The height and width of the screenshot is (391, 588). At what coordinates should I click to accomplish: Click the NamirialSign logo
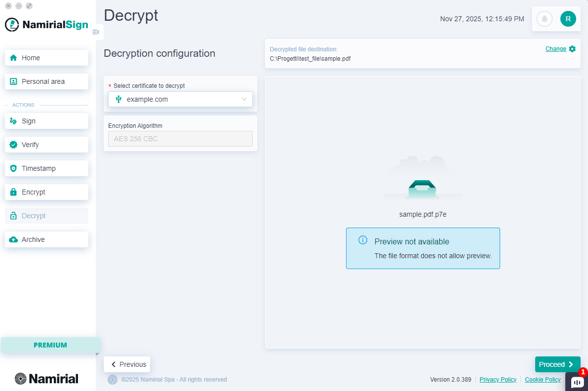click(x=46, y=25)
